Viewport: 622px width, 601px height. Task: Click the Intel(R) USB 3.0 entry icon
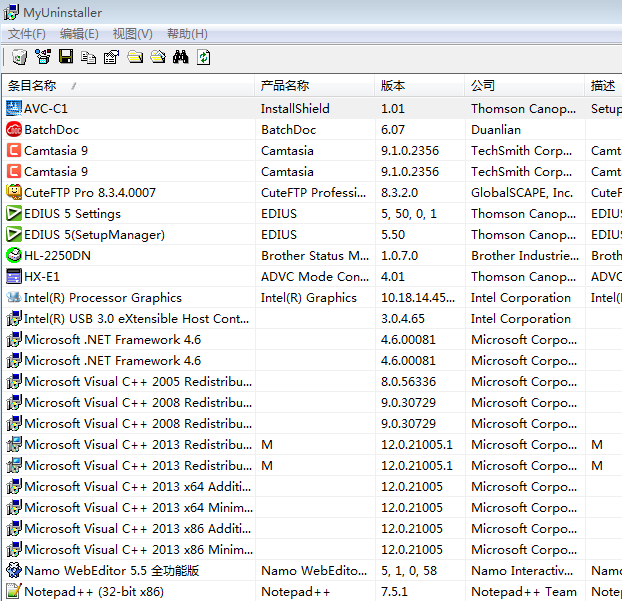(x=14, y=319)
